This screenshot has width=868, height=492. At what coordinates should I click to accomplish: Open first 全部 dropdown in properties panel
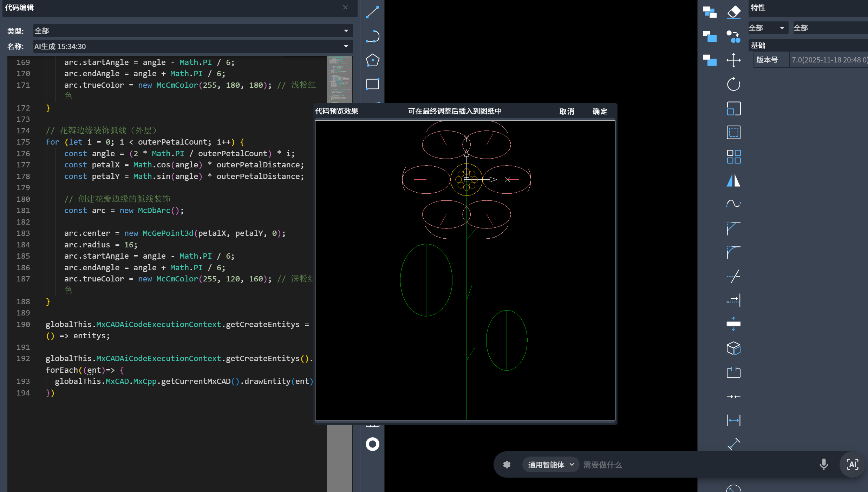(767, 28)
